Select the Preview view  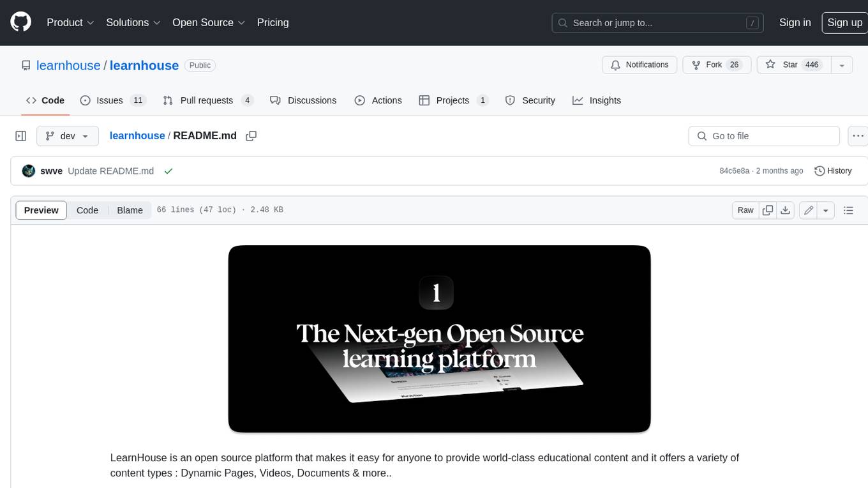(41, 210)
